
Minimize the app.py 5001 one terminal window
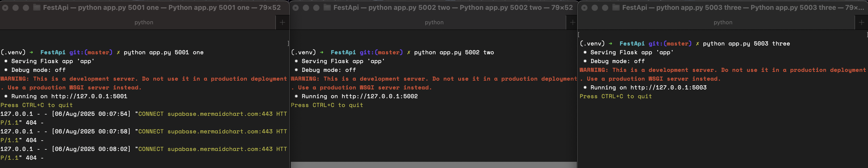coord(16,7)
